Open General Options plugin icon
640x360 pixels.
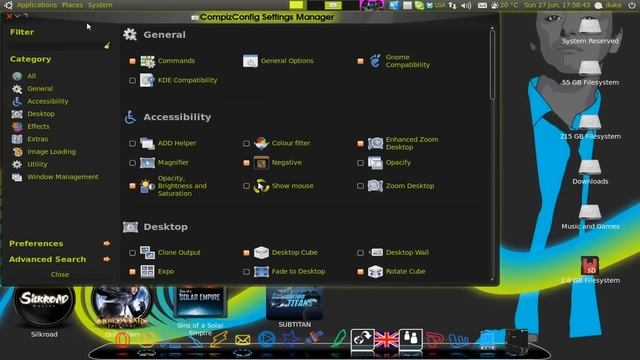250,61
